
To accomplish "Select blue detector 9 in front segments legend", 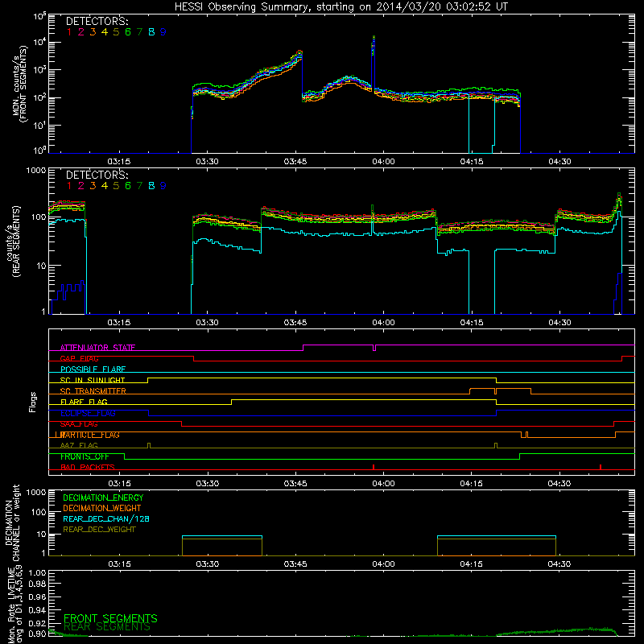I will (x=163, y=32).
